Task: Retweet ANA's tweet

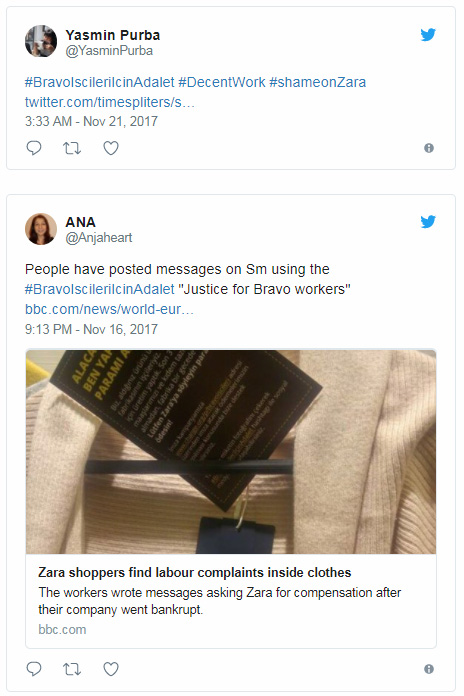Action: [x=72, y=668]
